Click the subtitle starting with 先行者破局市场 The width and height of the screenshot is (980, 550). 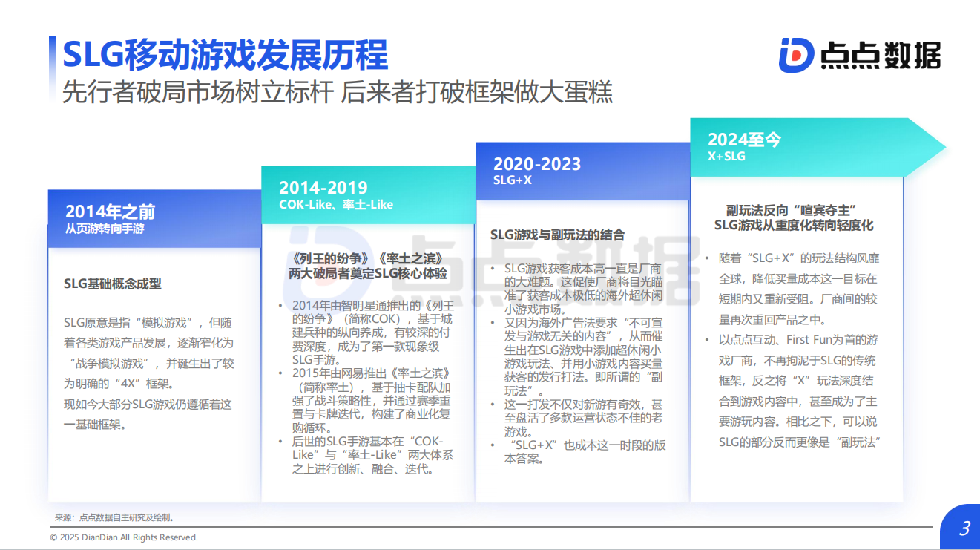(x=337, y=92)
